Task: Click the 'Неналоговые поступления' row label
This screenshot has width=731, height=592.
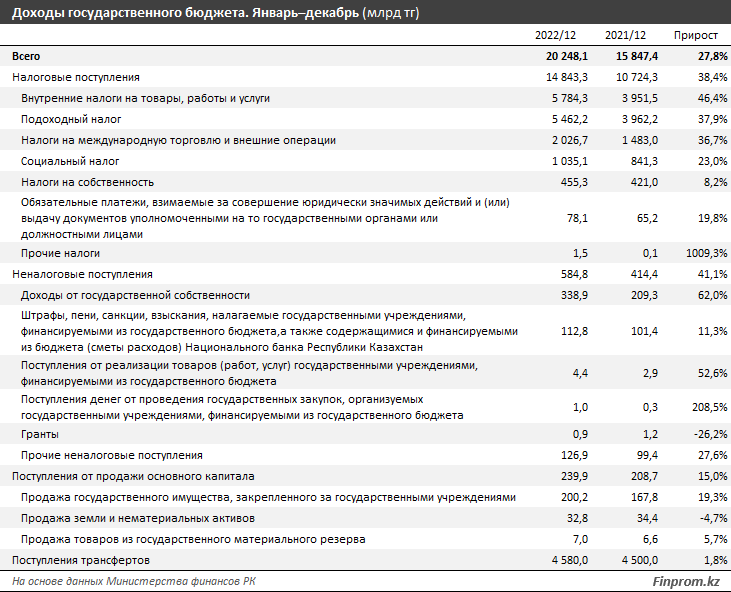Action: click(83, 275)
